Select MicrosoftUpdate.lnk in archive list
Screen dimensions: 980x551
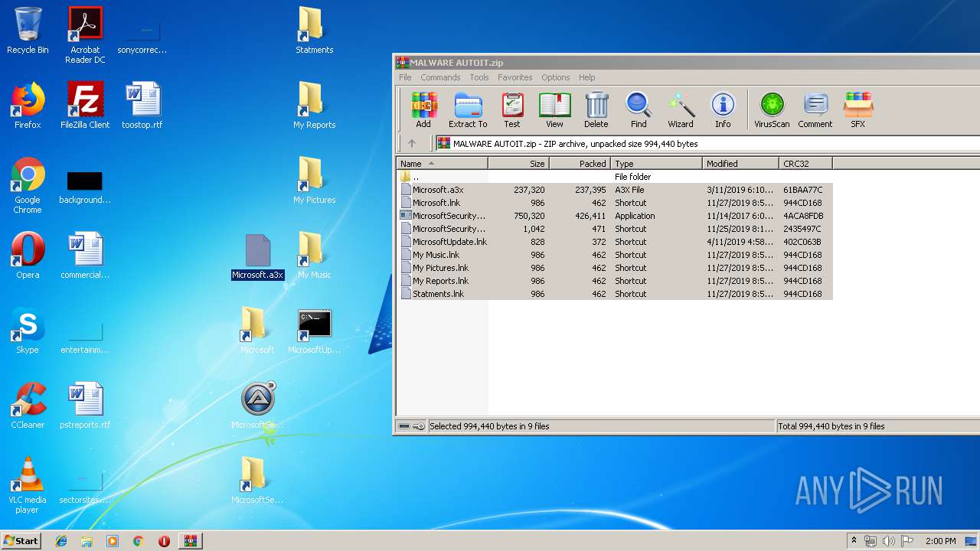(615, 242)
